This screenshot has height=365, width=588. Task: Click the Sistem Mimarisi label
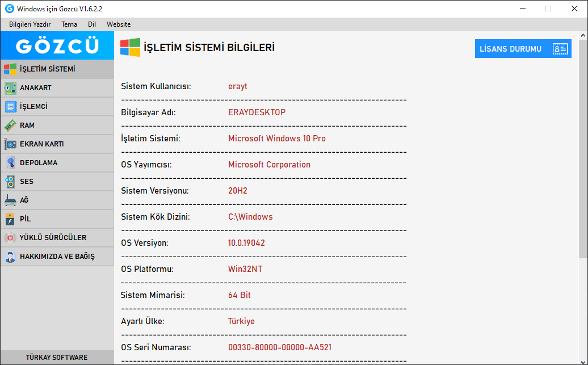[x=153, y=295]
